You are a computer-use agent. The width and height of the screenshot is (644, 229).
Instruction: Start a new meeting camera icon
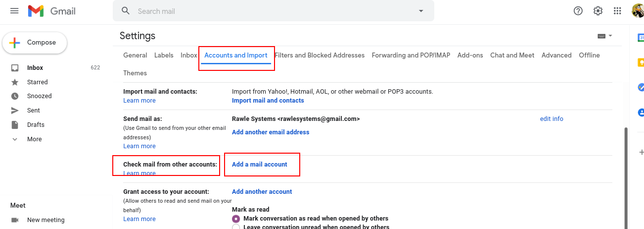(x=15, y=220)
